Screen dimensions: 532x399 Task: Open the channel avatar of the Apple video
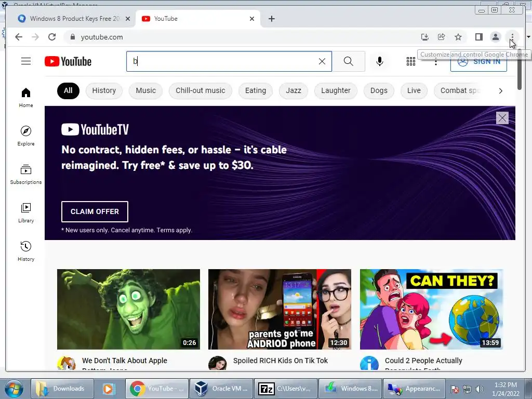66,363
